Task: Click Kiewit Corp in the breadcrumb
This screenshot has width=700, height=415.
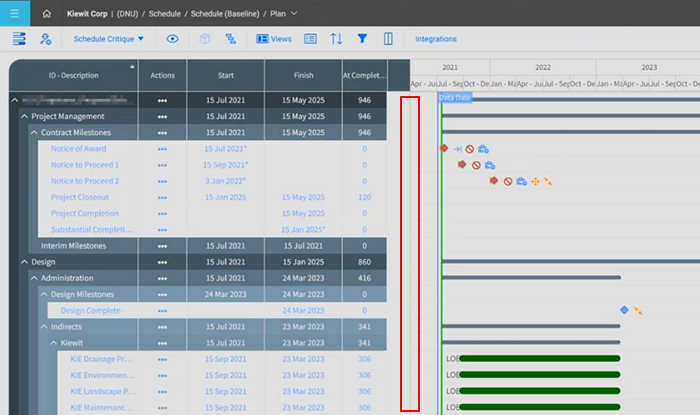Action: pos(87,14)
